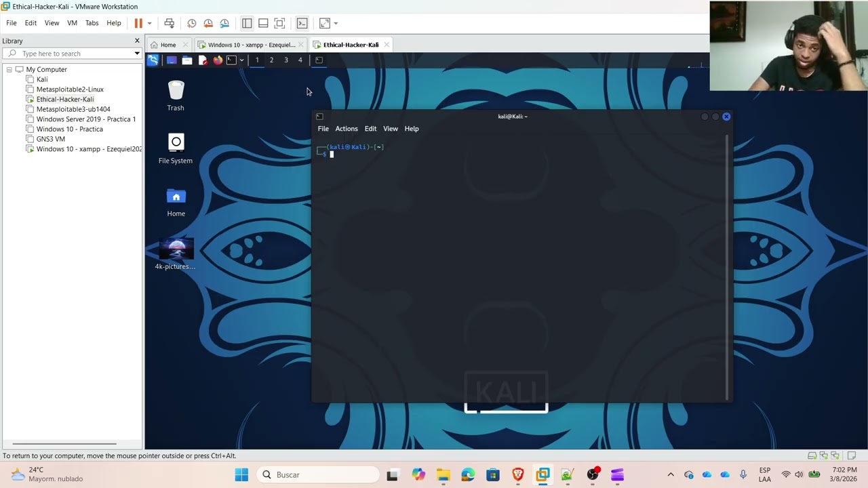868x488 pixels.
Task: Open the VMware Snapshot Manager icon
Action: tap(224, 23)
